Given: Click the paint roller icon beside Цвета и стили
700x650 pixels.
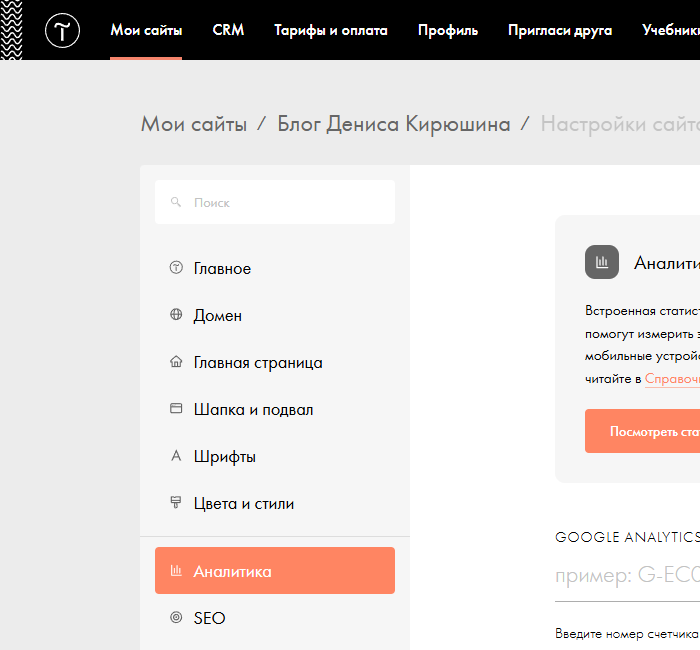Looking at the screenshot, I should coord(176,502).
